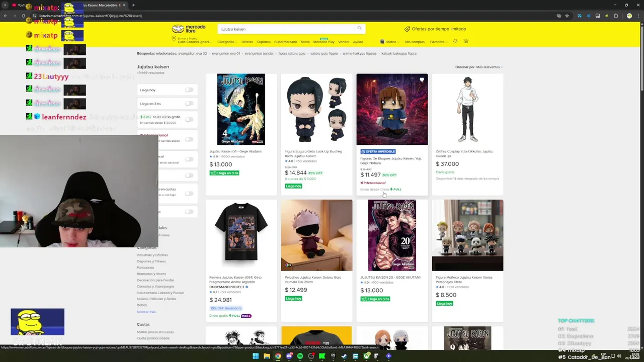The width and height of the screenshot is (644, 362).
Task: Toggle the en cuotas filter switch
Action: coord(189,194)
